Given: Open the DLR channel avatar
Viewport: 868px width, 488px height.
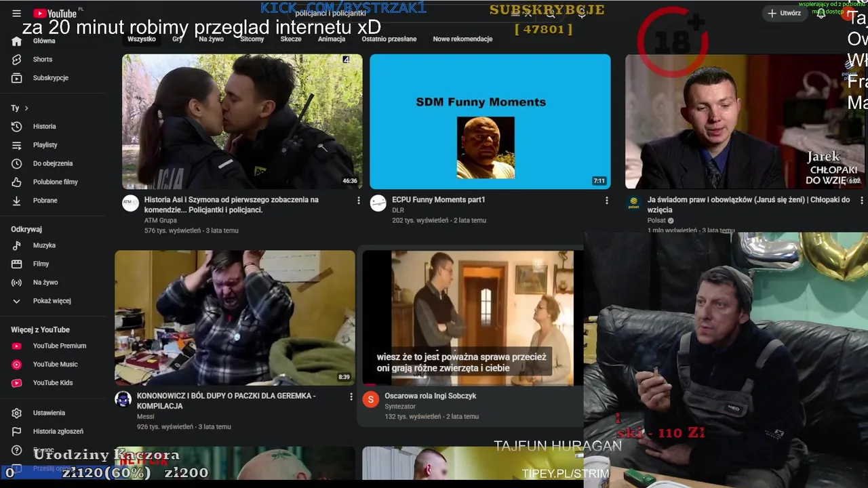Looking at the screenshot, I should tap(378, 203).
